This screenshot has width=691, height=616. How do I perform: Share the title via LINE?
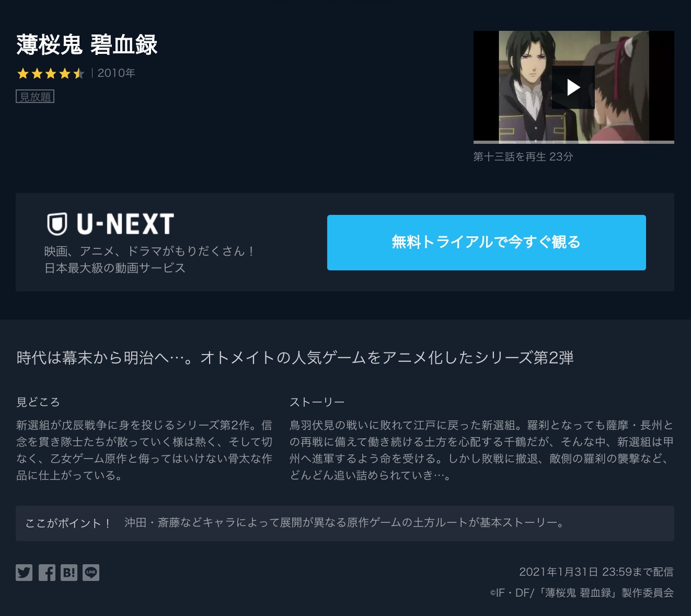(91, 573)
